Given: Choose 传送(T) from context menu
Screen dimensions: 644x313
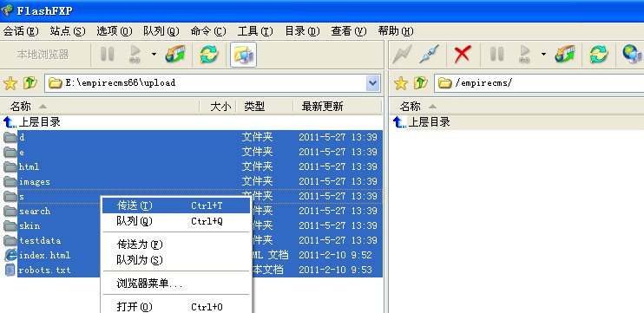Looking at the screenshot, I should (x=176, y=205).
